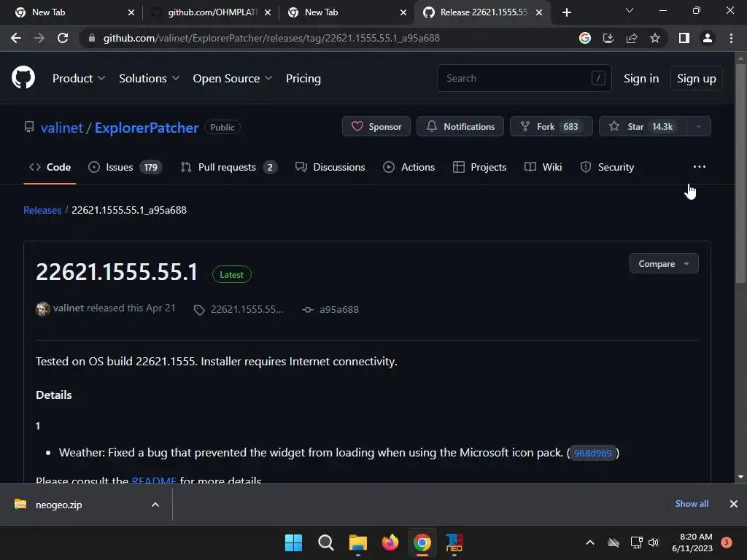
Task: Open volume control in system tray
Action: coord(654,542)
